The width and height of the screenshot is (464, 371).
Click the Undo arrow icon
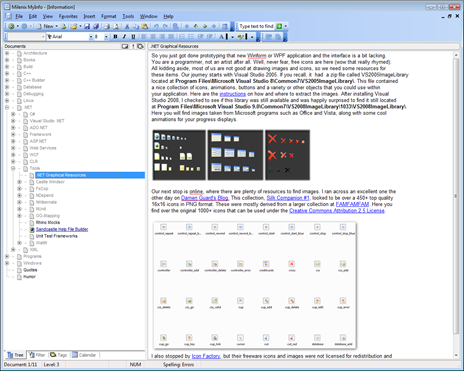[x=156, y=26]
